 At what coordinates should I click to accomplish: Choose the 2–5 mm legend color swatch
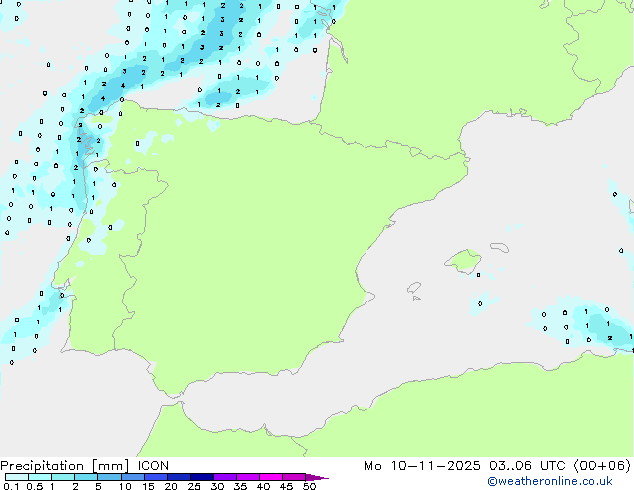pyautogui.click(x=86, y=477)
